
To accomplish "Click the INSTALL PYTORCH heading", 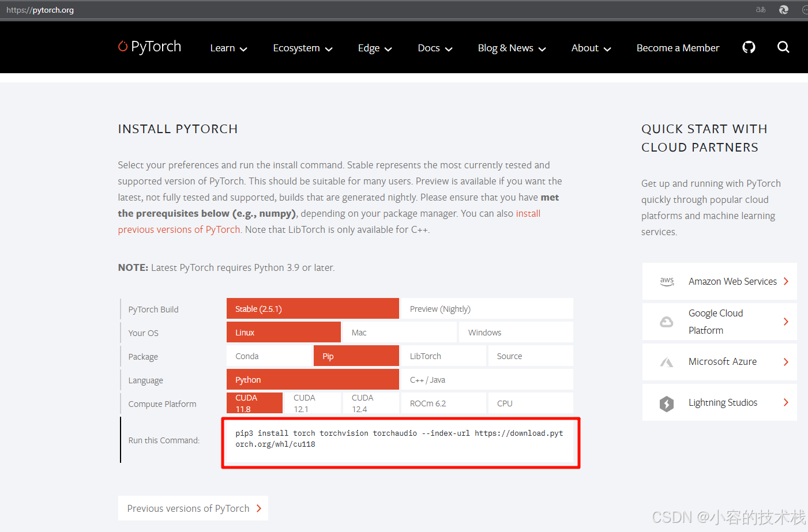I will pyautogui.click(x=178, y=129).
